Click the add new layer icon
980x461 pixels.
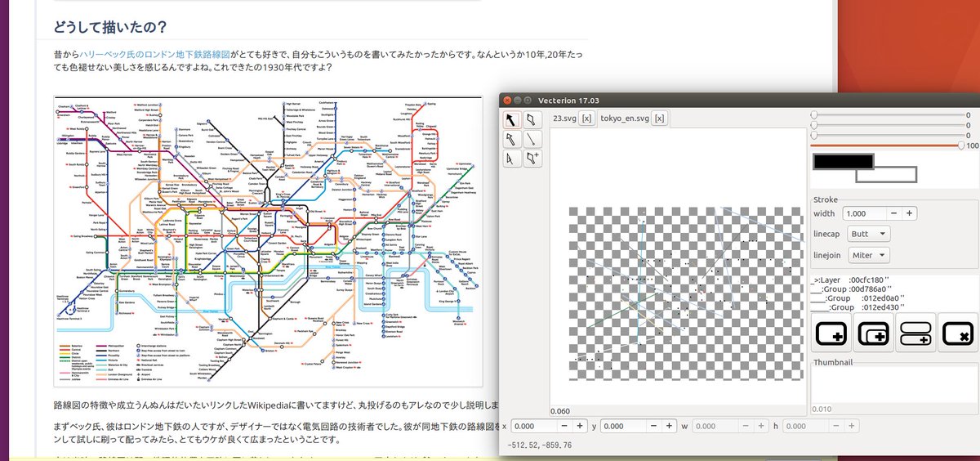point(832,333)
